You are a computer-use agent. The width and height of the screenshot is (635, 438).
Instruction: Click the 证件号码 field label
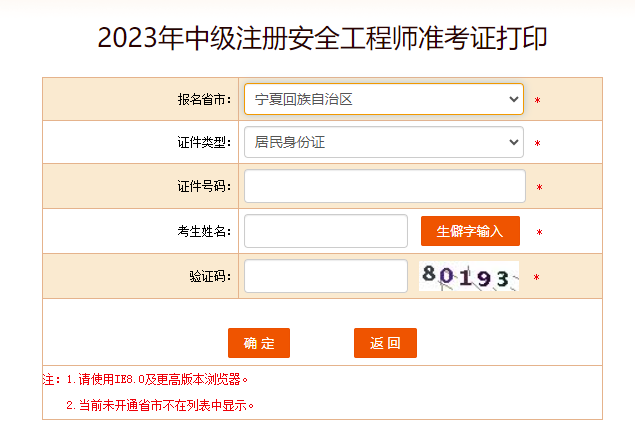[x=204, y=187]
